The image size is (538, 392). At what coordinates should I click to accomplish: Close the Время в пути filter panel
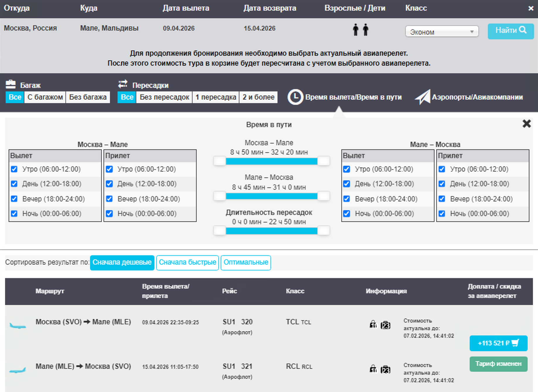click(526, 124)
